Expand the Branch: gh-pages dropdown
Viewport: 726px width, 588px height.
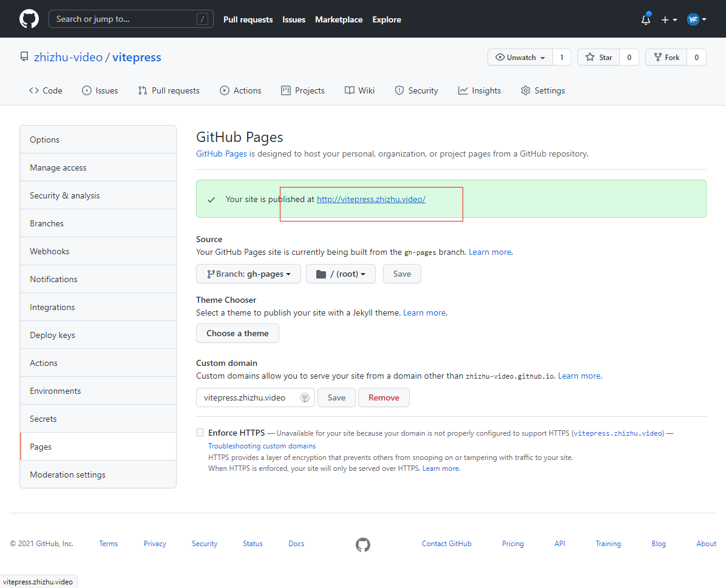point(249,274)
